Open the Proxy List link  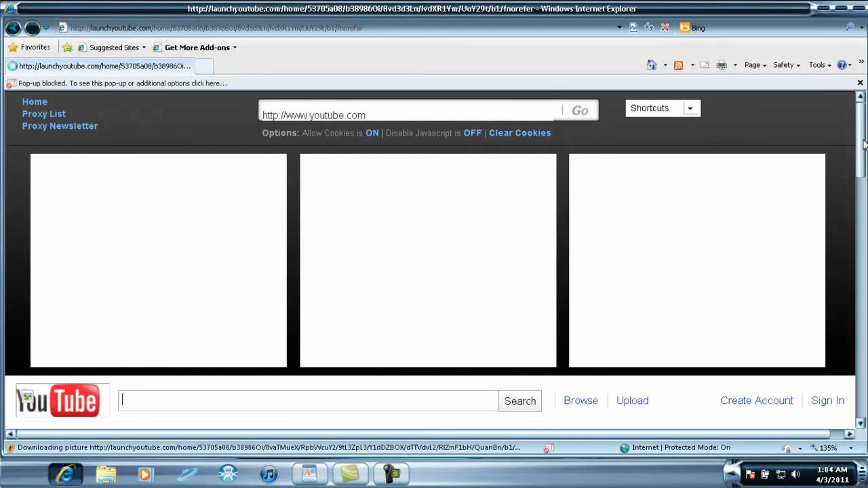pos(43,114)
